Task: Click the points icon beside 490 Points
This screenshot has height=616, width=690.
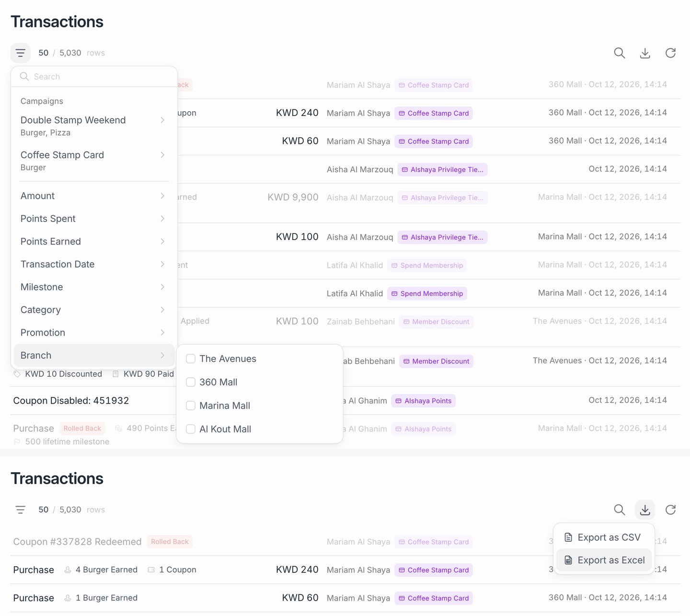Action: [x=118, y=428]
